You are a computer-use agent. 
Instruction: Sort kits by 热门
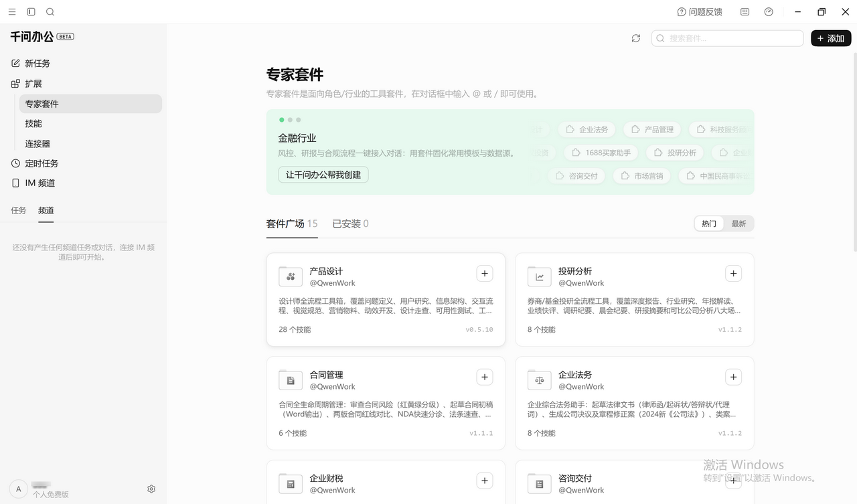tap(709, 224)
